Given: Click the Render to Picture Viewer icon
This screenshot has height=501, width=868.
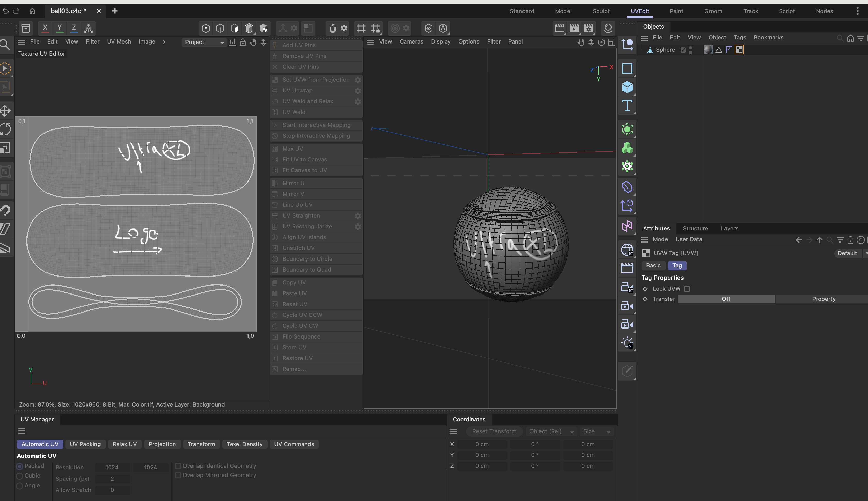Looking at the screenshot, I should click(574, 28).
